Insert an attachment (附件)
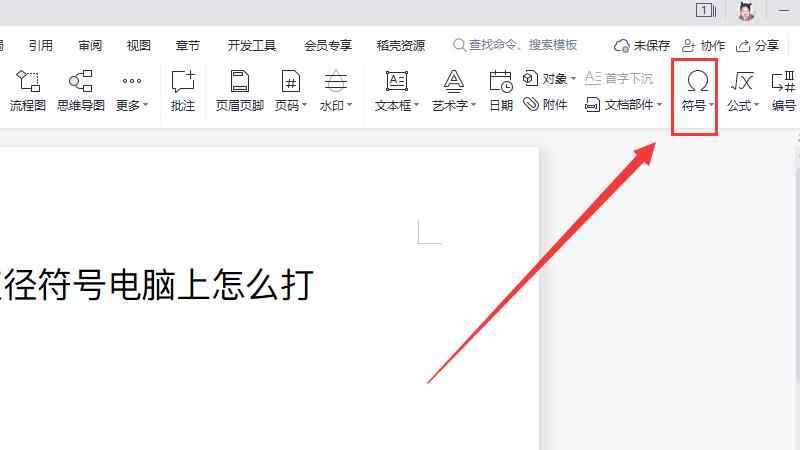 coord(545,105)
